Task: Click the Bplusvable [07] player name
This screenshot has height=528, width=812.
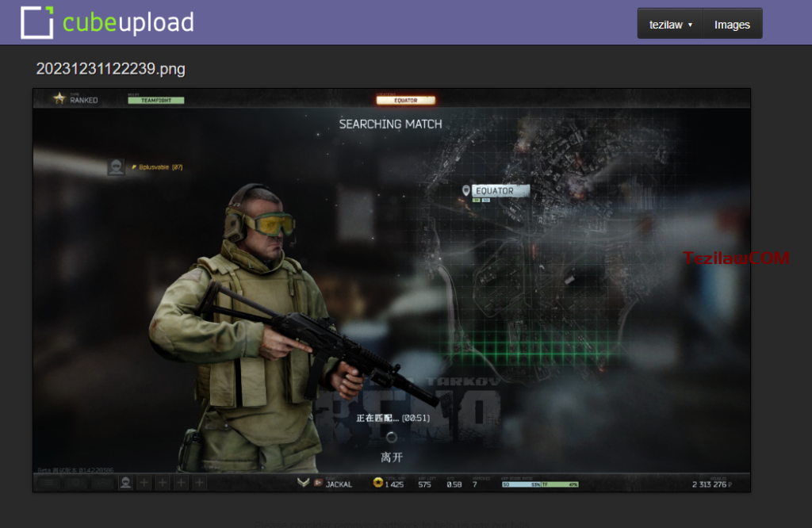Action: (x=160, y=167)
